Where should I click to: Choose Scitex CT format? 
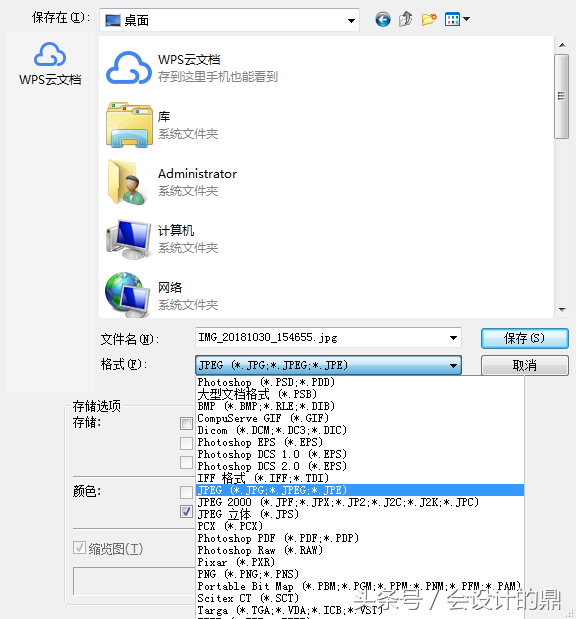tap(360, 598)
